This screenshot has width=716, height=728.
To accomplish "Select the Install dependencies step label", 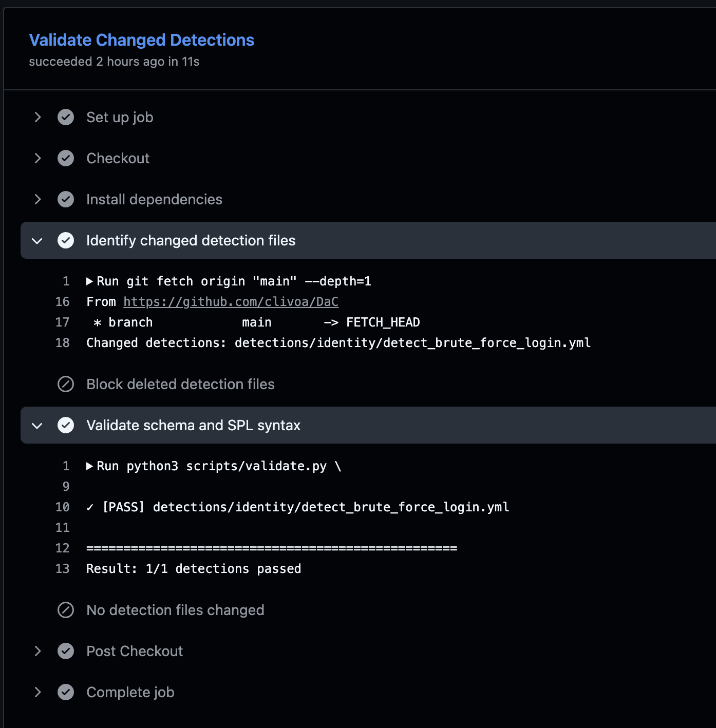I will pyautogui.click(x=154, y=199).
